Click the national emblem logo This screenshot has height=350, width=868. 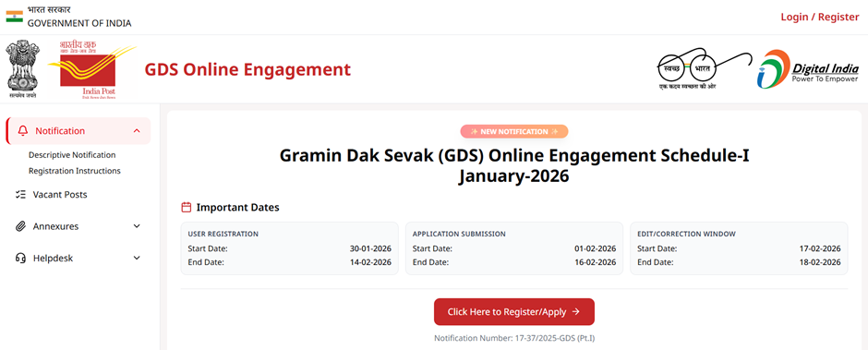tap(23, 68)
